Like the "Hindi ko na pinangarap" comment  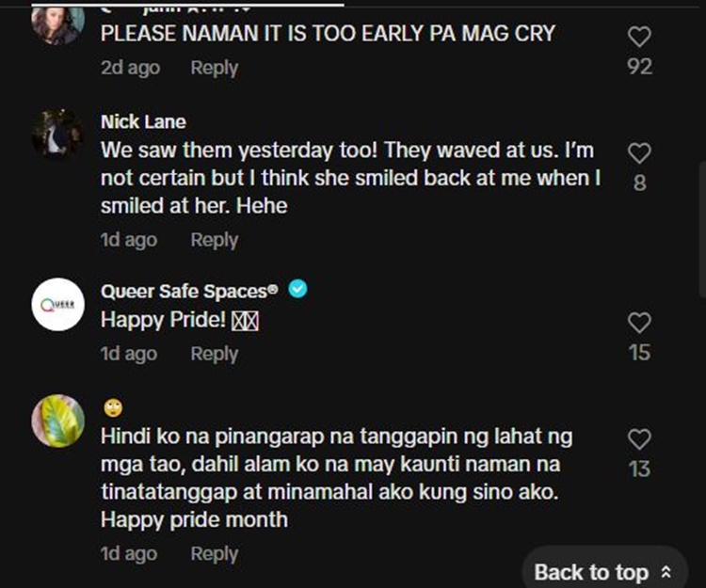[639, 439]
